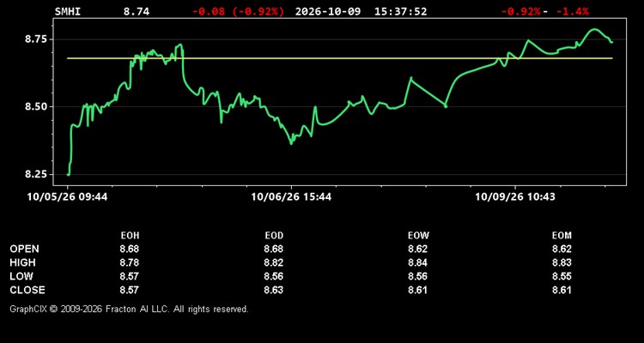Click the EOM LOW value 8.55
This screenshot has height=343, width=644.
562,276
